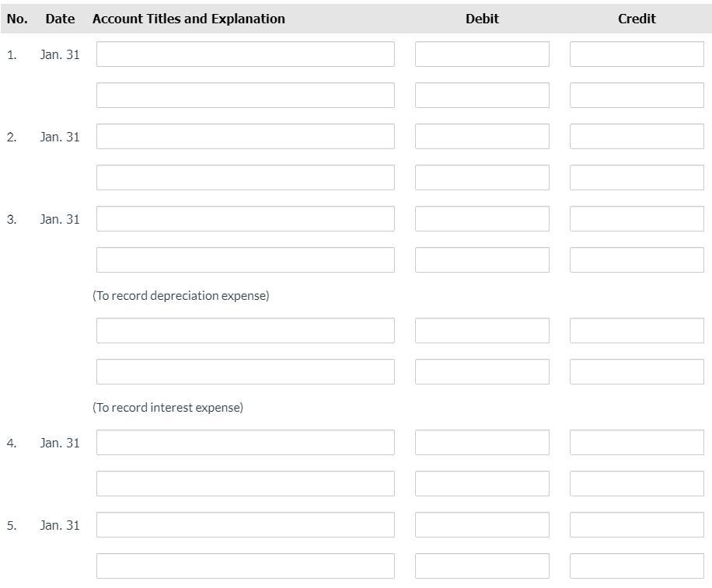The width and height of the screenshot is (712, 588).
Task: Focus entry 3's first account title field
Action: click(x=245, y=219)
